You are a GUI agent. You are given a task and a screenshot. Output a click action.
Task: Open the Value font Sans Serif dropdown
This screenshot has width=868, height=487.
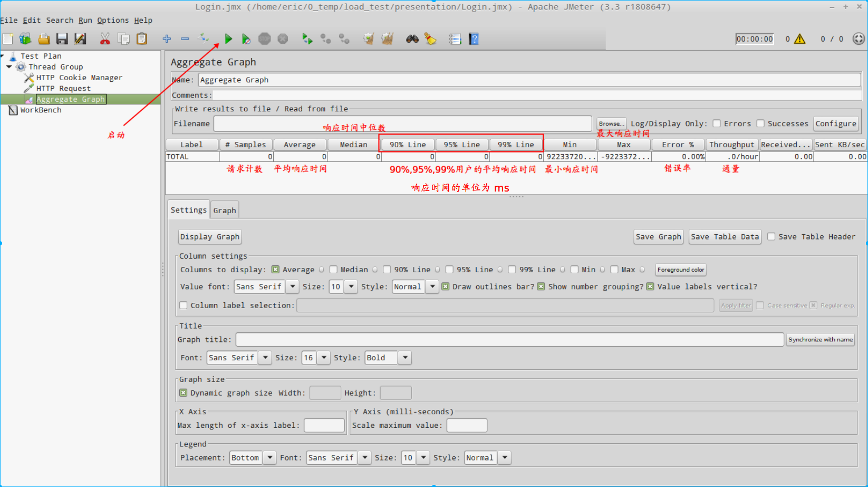click(x=292, y=287)
